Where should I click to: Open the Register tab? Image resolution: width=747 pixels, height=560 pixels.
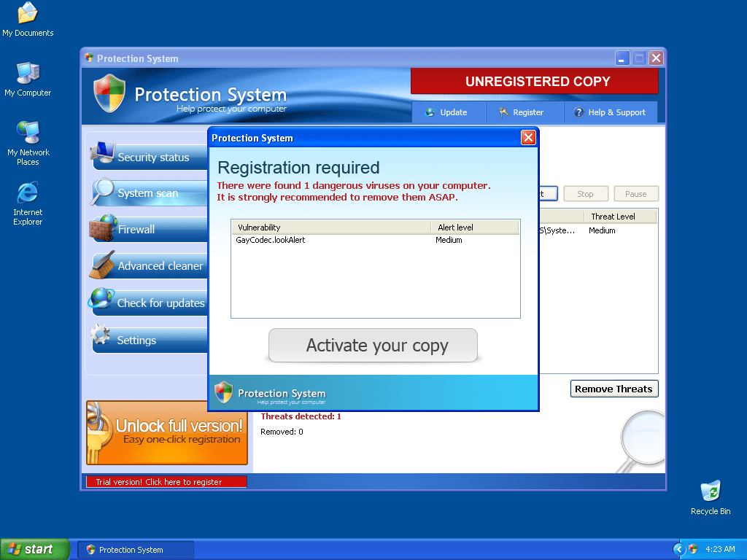tap(521, 112)
